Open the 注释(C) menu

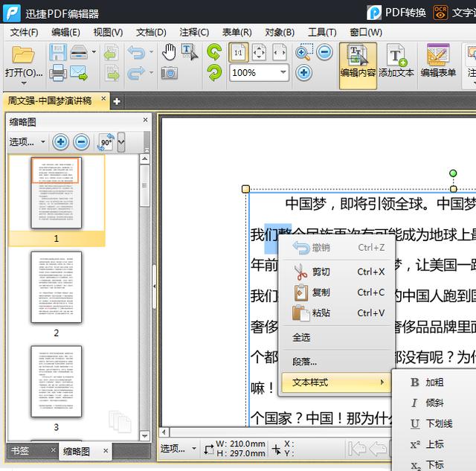[x=194, y=32]
